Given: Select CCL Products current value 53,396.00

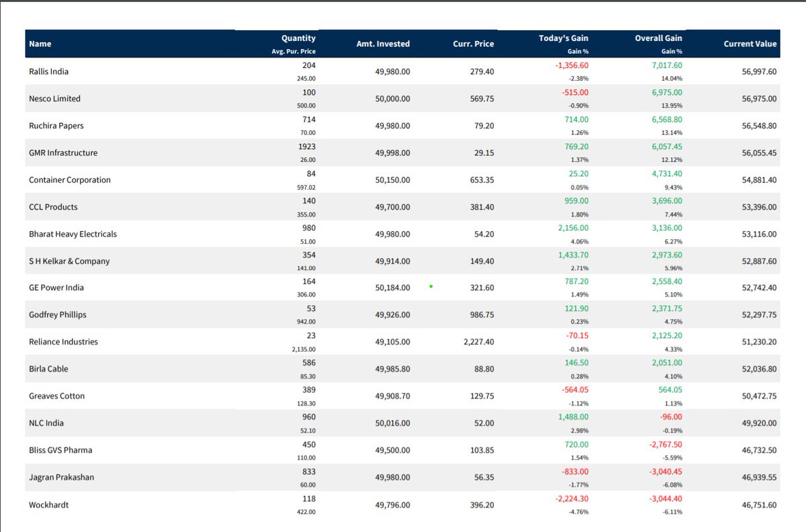Looking at the screenshot, I should [x=759, y=207].
